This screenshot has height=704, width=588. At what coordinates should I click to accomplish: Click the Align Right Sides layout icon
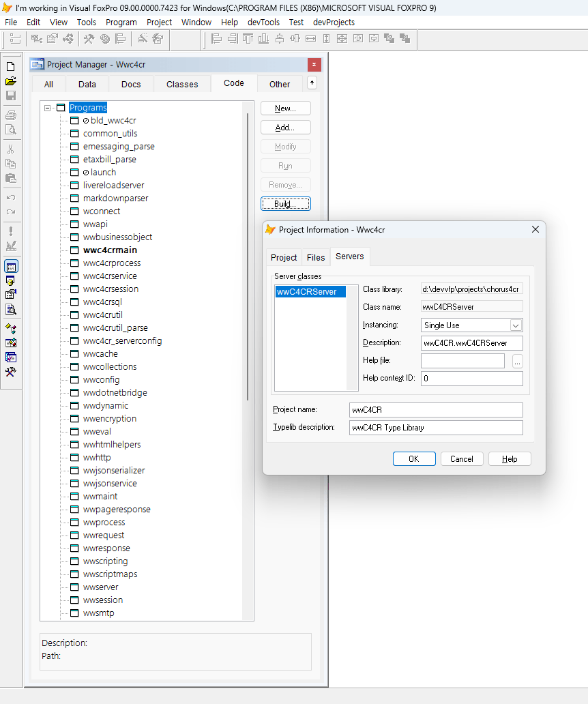click(x=233, y=39)
